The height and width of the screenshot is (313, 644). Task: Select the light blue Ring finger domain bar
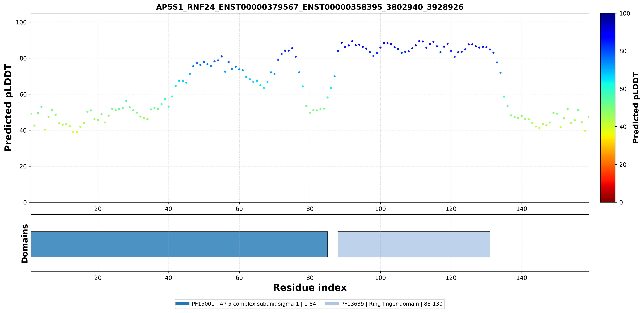(x=414, y=244)
